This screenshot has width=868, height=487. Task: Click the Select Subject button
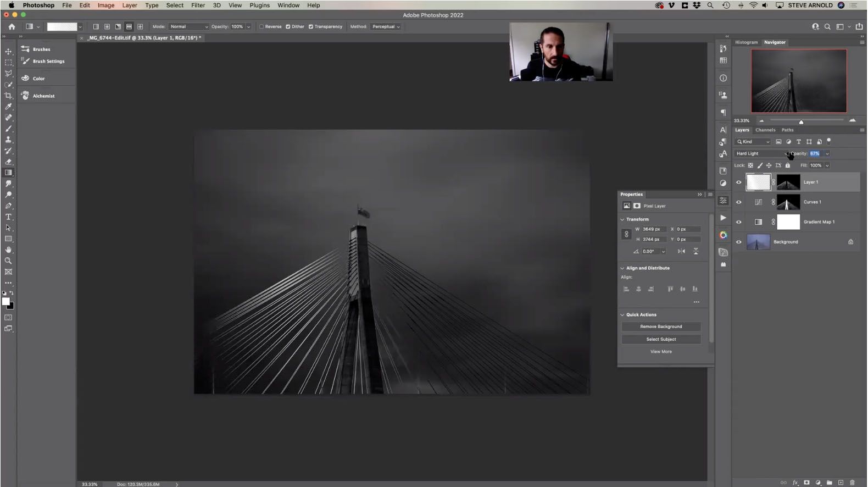click(x=661, y=339)
